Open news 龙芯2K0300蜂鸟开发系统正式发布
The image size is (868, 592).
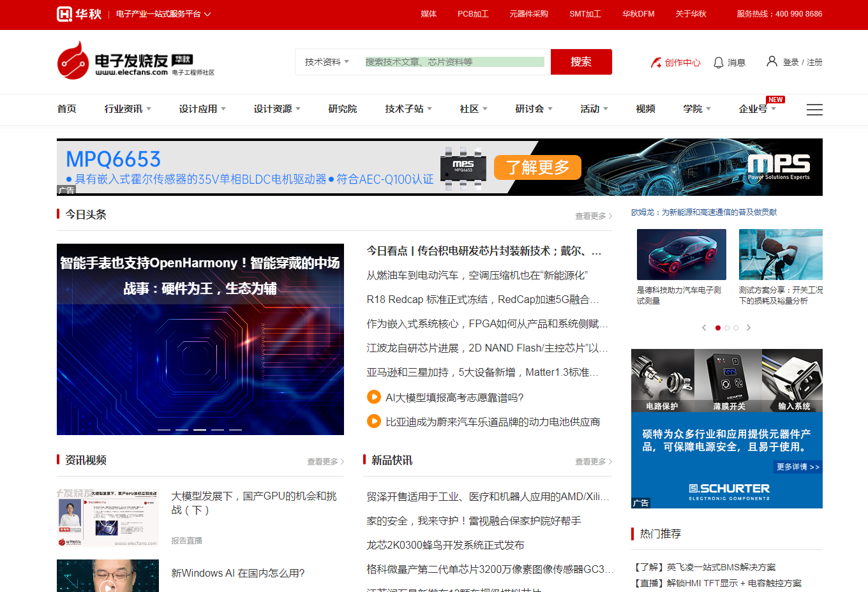445,545
